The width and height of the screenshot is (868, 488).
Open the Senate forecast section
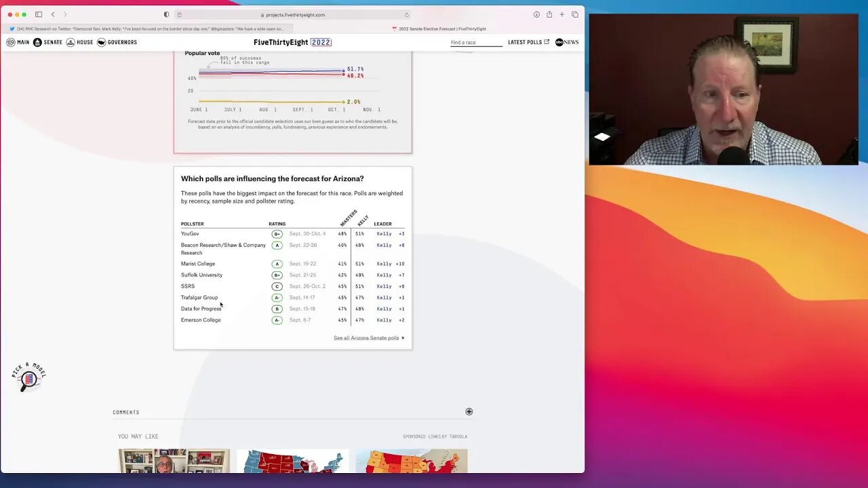[x=47, y=42]
